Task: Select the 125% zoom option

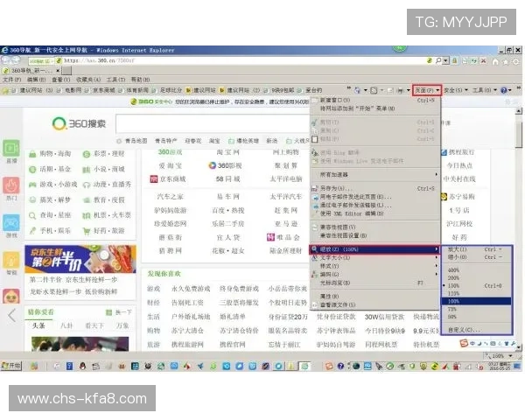Action: [477, 294]
